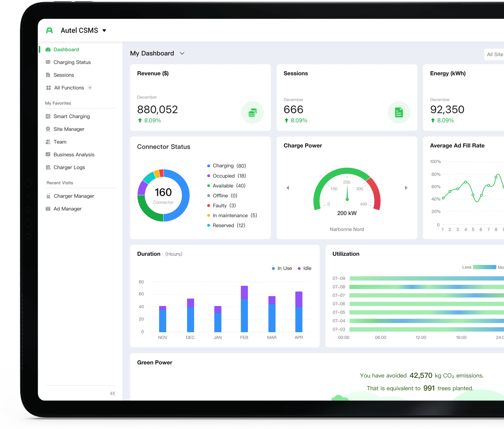
Task: Toggle the In Use legend series
Action: click(x=282, y=268)
